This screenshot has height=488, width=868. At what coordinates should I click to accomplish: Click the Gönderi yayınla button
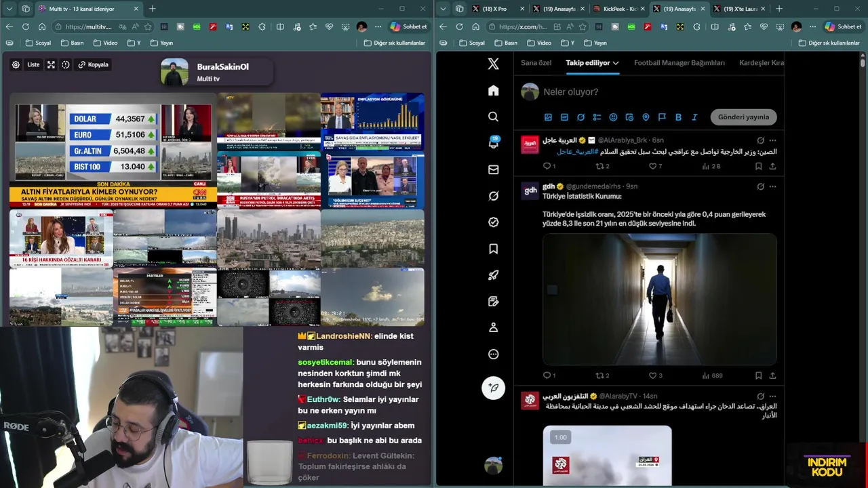(743, 117)
